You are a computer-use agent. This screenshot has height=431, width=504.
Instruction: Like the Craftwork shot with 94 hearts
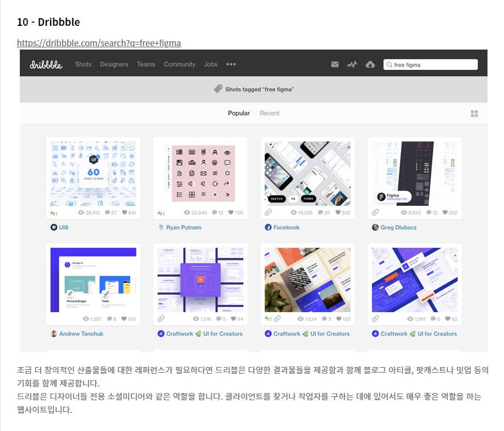click(x=233, y=318)
